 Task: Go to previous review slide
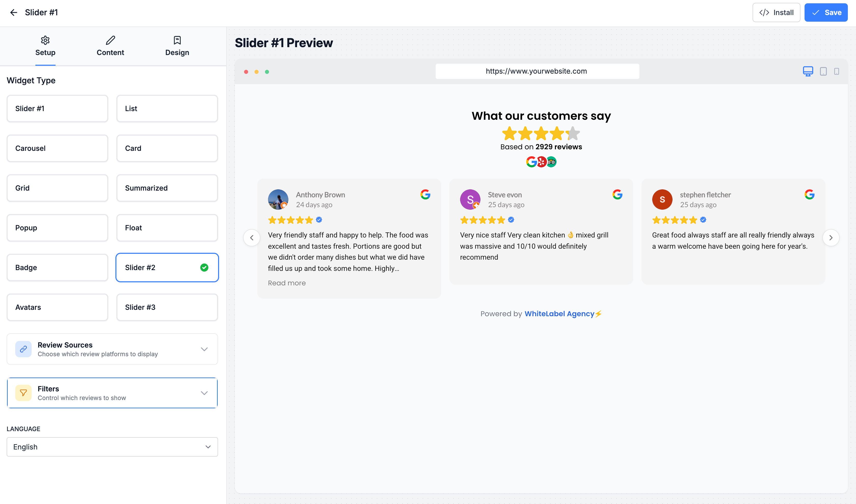click(x=252, y=238)
